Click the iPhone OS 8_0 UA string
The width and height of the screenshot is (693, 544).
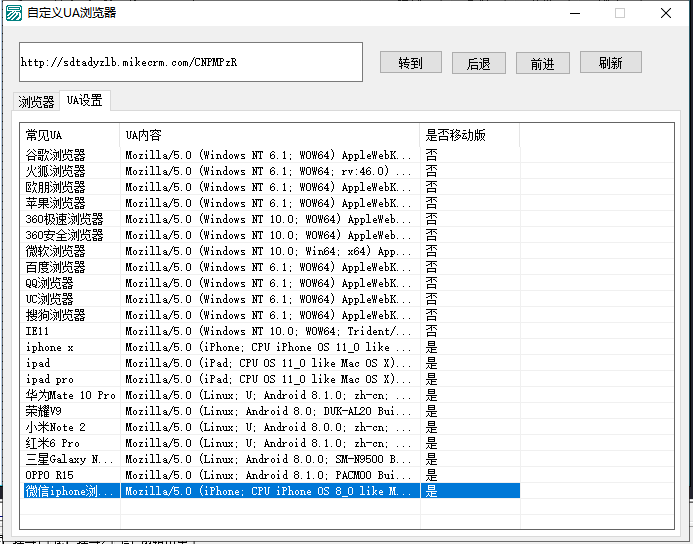click(x=268, y=491)
